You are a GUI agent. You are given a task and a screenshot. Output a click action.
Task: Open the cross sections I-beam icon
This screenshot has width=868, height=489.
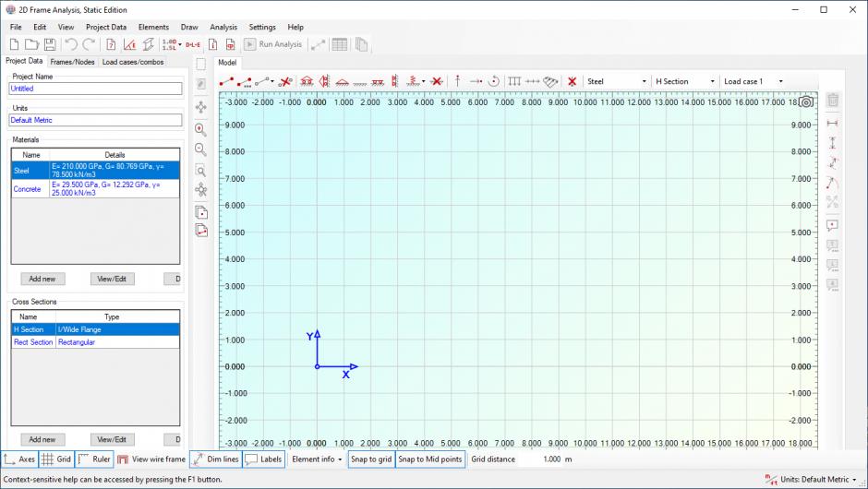point(148,44)
